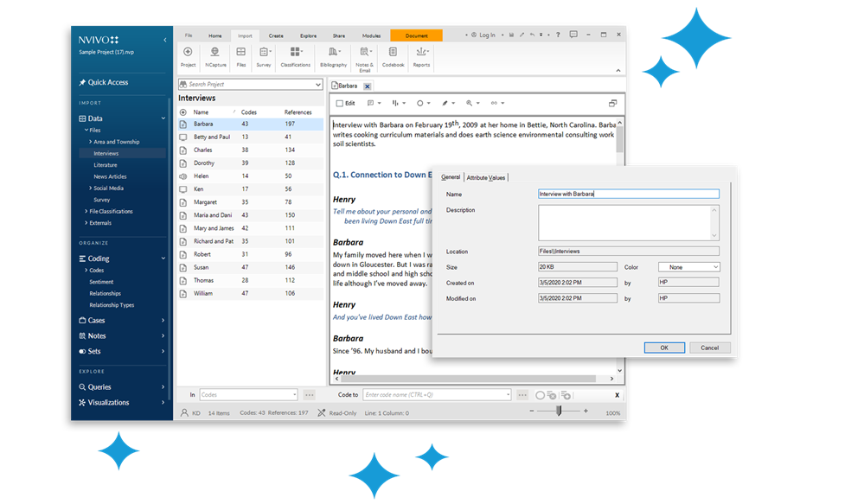
Task: Collapse the ribbon with chevron
Action: [618, 70]
